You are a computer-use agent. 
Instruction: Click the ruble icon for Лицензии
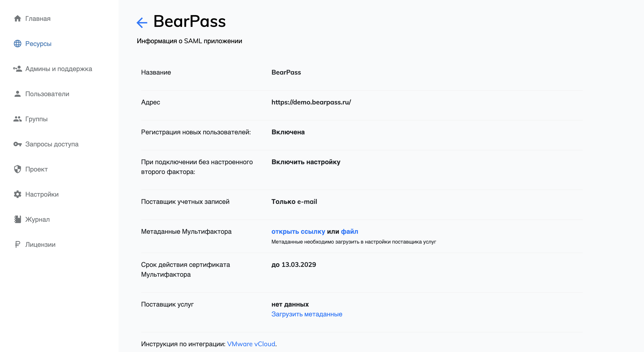coord(18,245)
